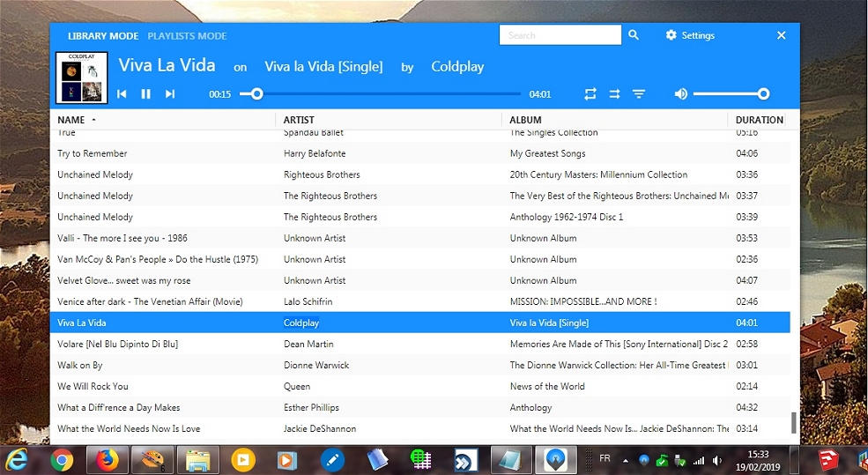Viewport: 868px width, 475px height.
Task: Select Unchained Melody with duration 03:37
Action: pos(420,196)
